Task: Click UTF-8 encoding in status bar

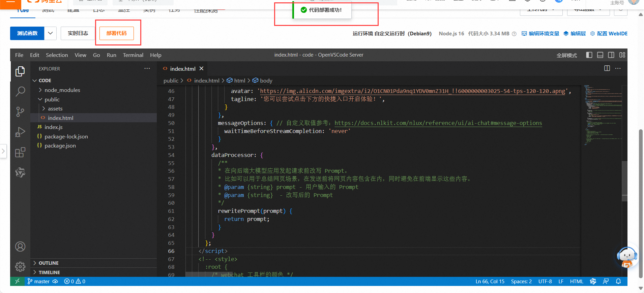Action: pyautogui.click(x=545, y=281)
